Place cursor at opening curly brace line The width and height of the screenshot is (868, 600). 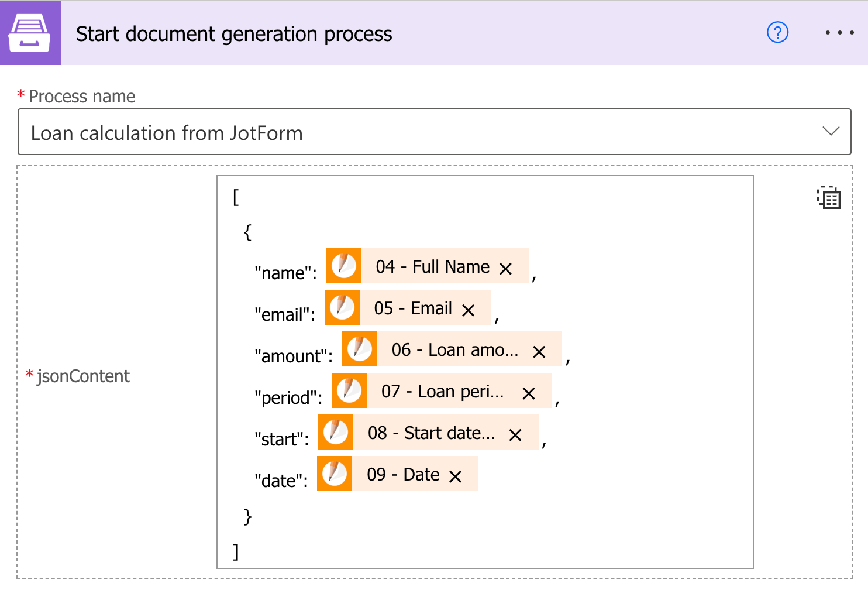248,232
